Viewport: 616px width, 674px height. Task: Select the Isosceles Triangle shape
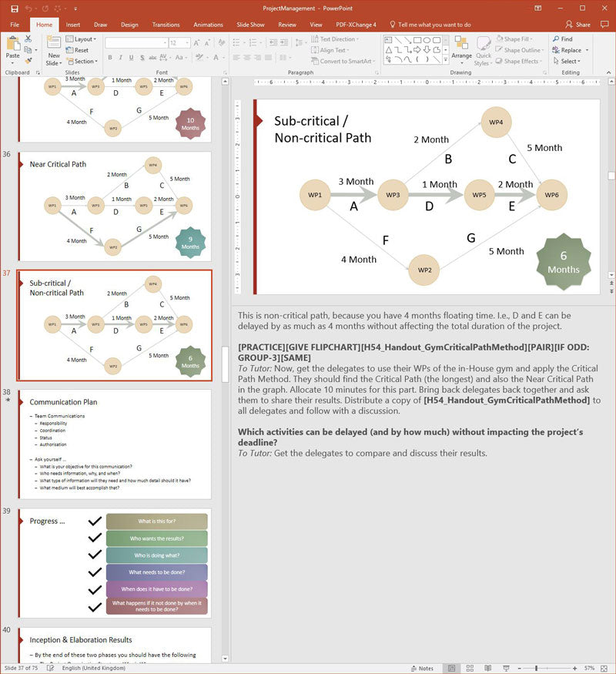click(388, 50)
